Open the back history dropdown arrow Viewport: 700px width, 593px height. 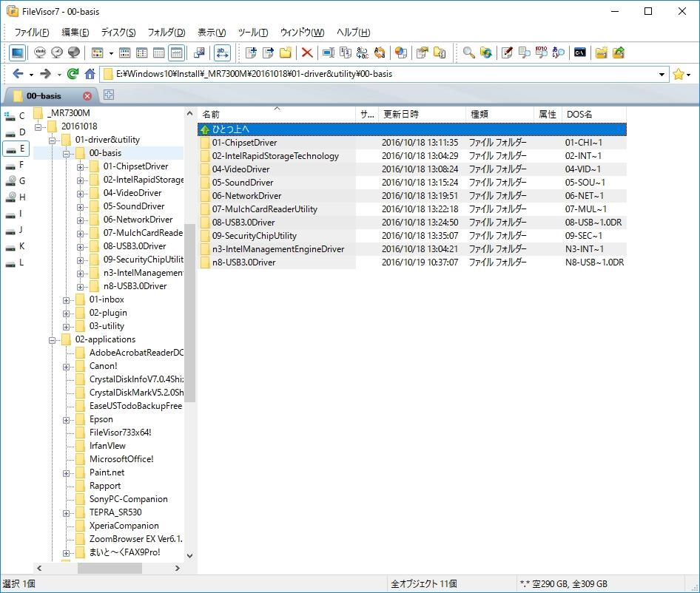31,75
